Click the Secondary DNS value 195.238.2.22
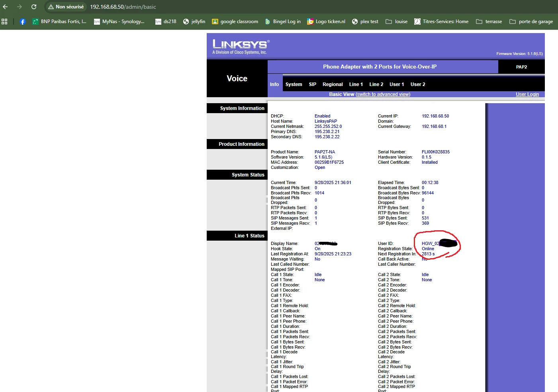 point(327,137)
